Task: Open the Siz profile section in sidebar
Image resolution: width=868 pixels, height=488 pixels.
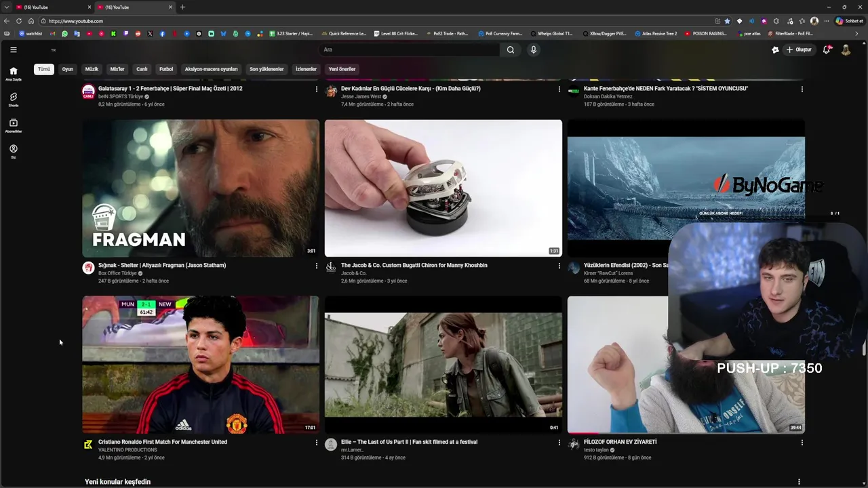Action: pyautogui.click(x=13, y=151)
